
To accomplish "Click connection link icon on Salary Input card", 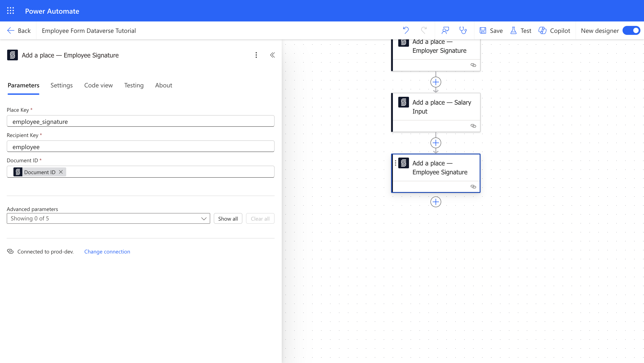I will click(473, 126).
